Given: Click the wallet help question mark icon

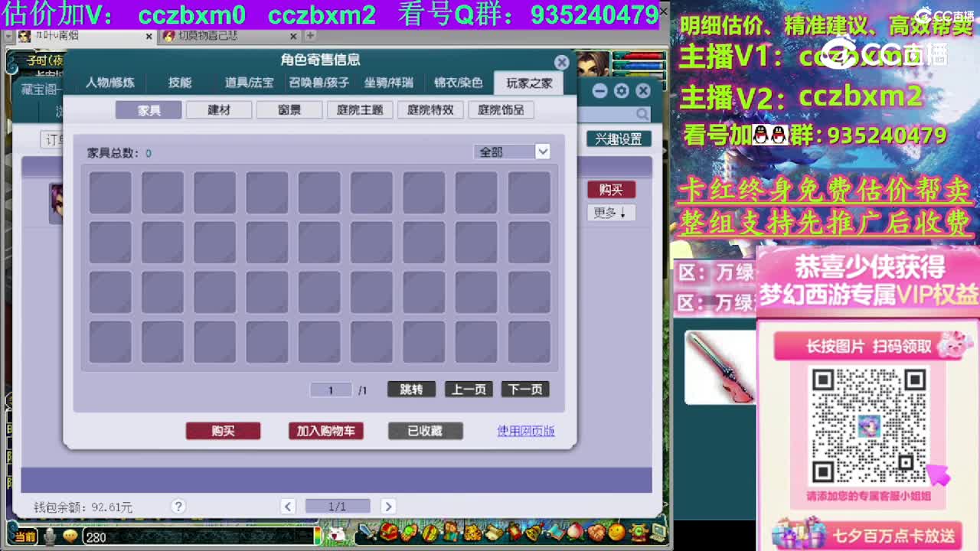Looking at the screenshot, I should 178,506.
